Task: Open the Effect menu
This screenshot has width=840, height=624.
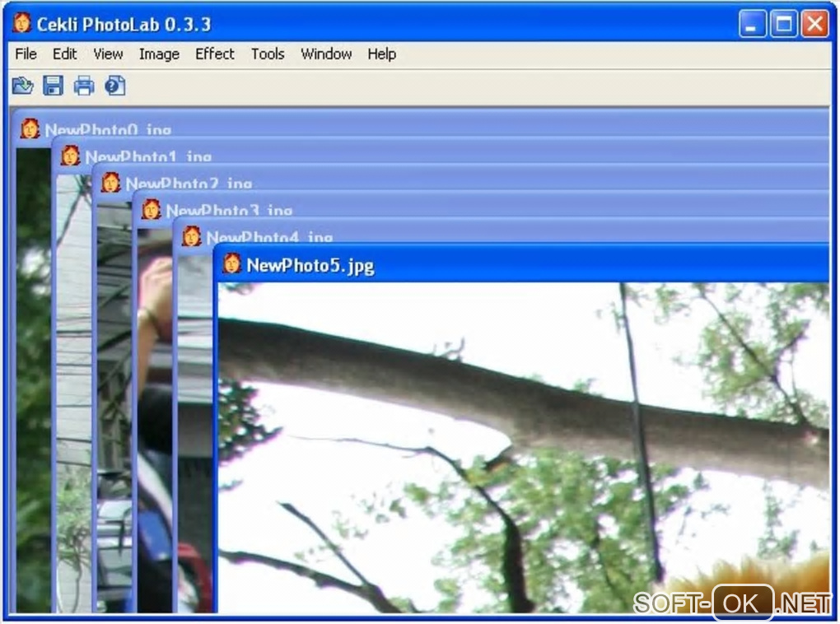Action: pyautogui.click(x=214, y=54)
